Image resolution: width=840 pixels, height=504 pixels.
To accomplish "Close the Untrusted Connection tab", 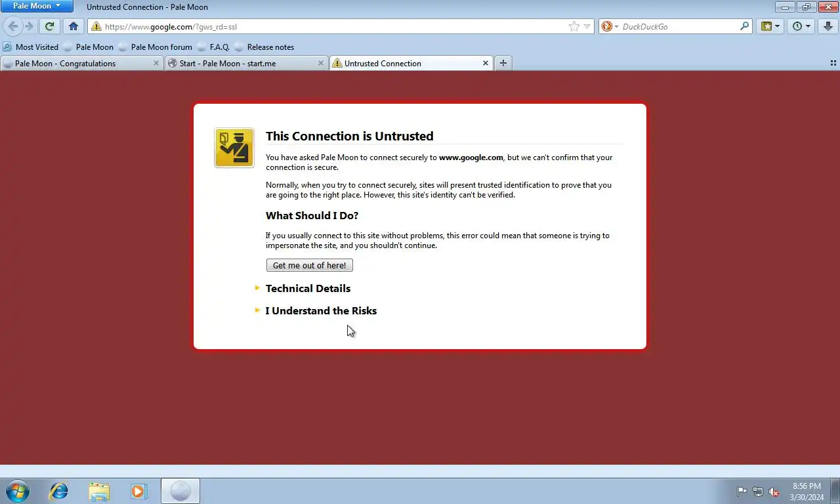I will tap(486, 64).
